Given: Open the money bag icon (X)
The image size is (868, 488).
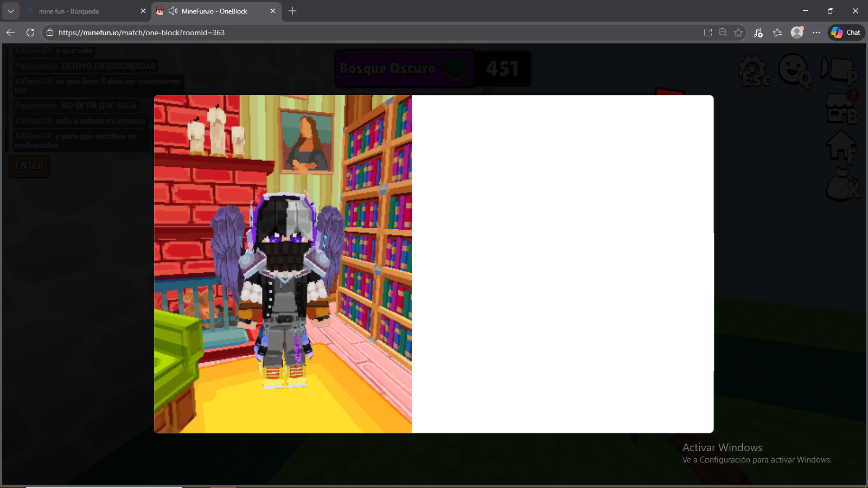Looking at the screenshot, I should pyautogui.click(x=841, y=185).
